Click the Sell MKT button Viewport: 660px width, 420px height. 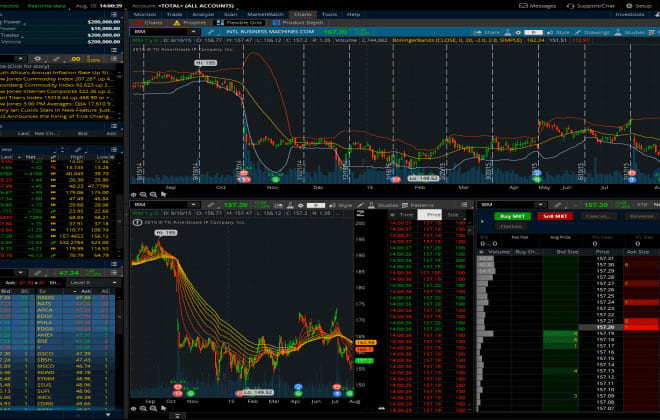[555, 216]
